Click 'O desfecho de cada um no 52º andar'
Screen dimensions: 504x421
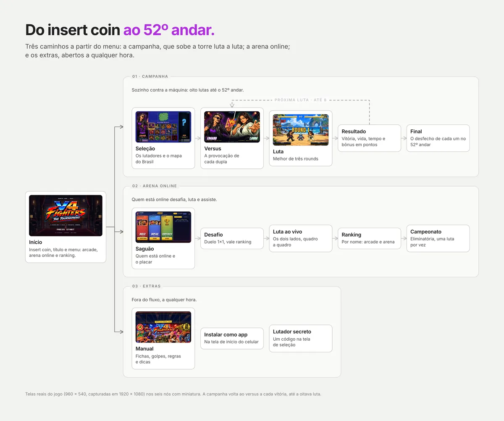click(438, 142)
